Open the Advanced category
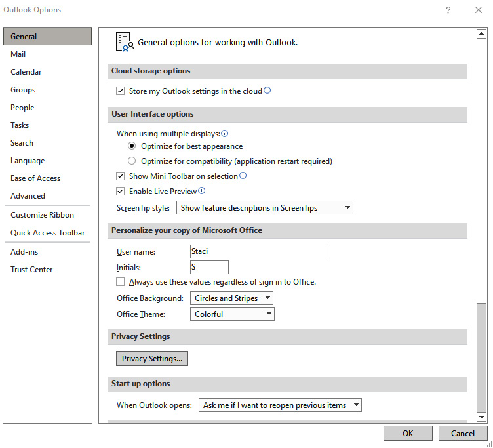The height and width of the screenshot is (448, 493). [x=47, y=195]
